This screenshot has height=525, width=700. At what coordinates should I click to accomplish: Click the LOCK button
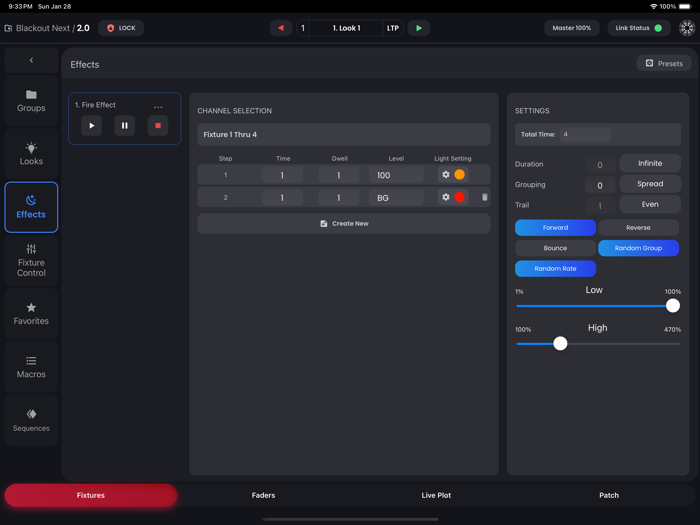(121, 28)
